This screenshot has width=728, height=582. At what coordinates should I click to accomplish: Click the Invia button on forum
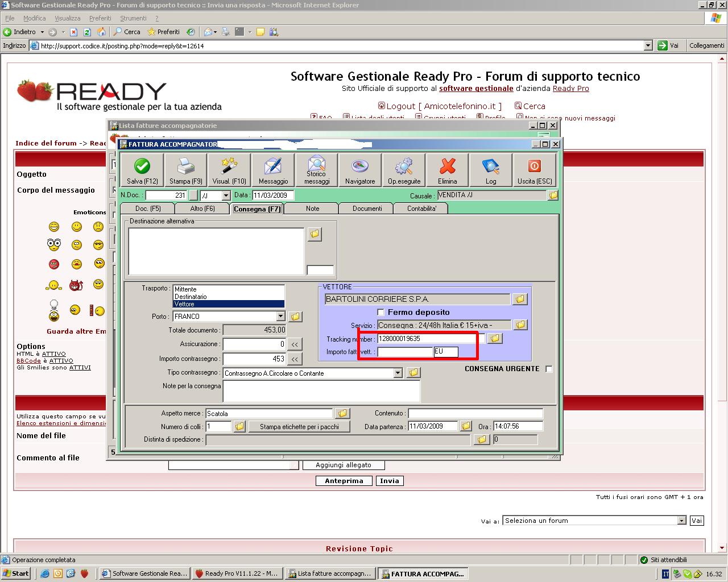390,481
